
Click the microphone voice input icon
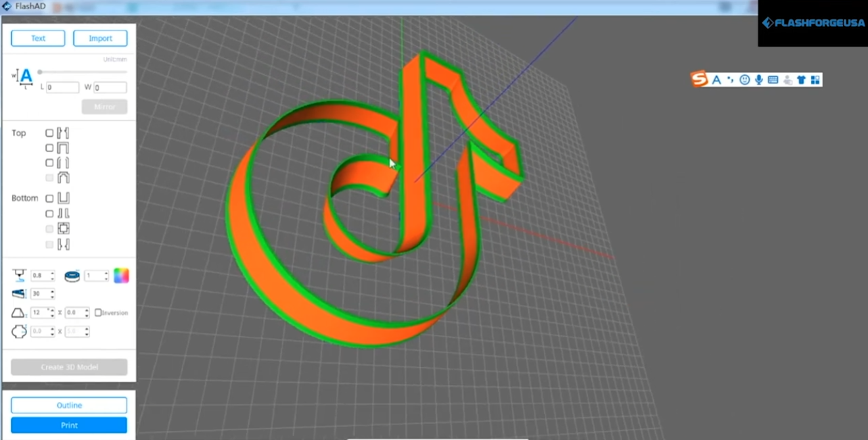tap(759, 80)
